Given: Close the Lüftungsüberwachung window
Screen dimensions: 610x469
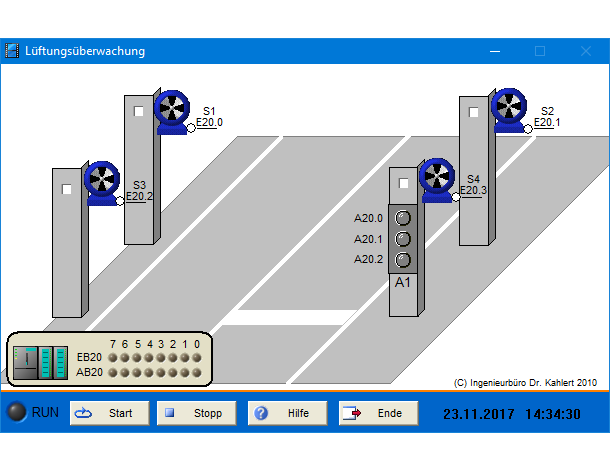Looking at the screenshot, I should click(586, 51).
